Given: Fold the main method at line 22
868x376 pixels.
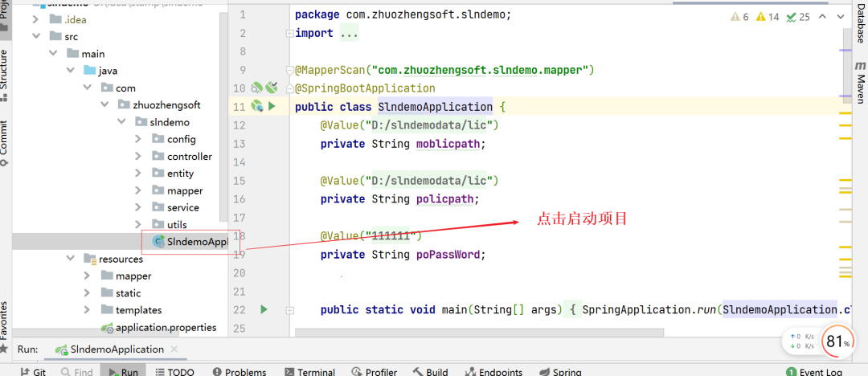Looking at the screenshot, I should [289, 309].
